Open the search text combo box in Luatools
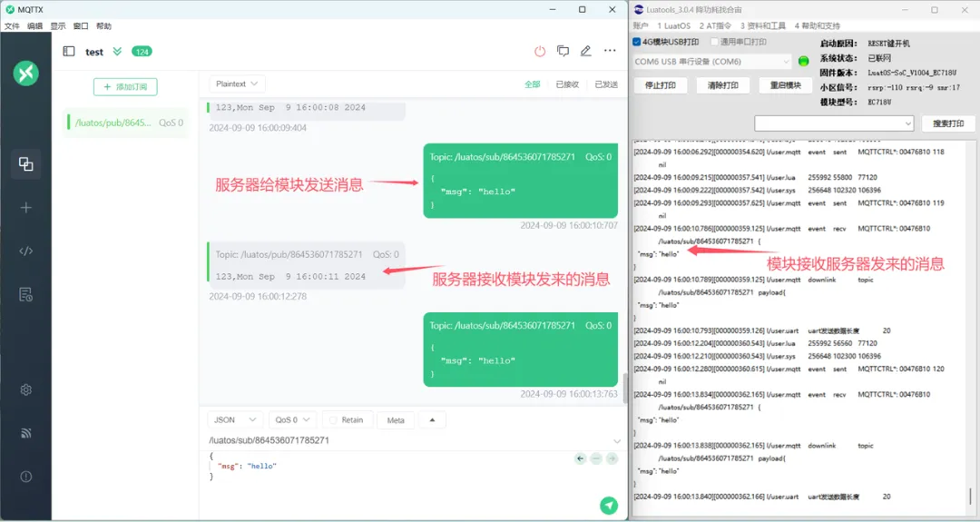 point(835,123)
